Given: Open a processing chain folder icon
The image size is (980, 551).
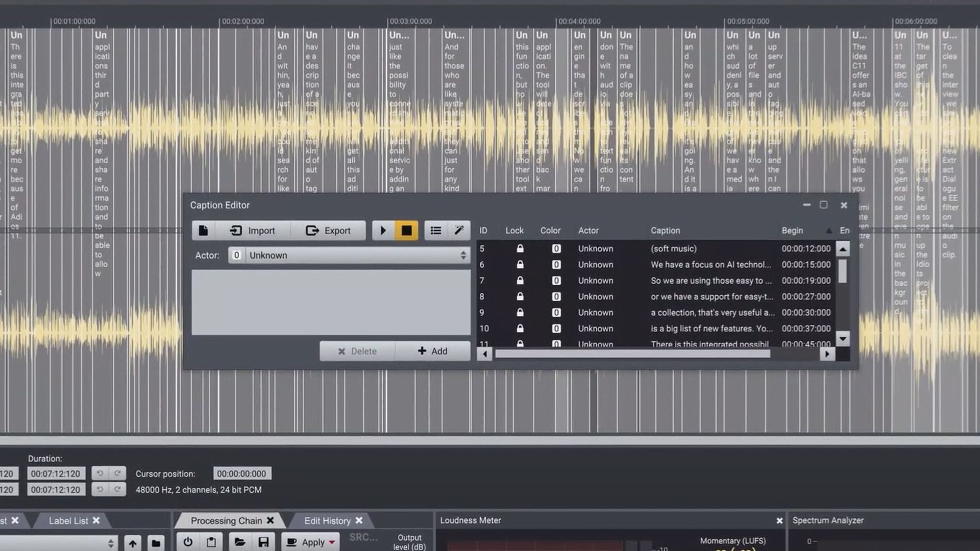Looking at the screenshot, I should (x=240, y=542).
